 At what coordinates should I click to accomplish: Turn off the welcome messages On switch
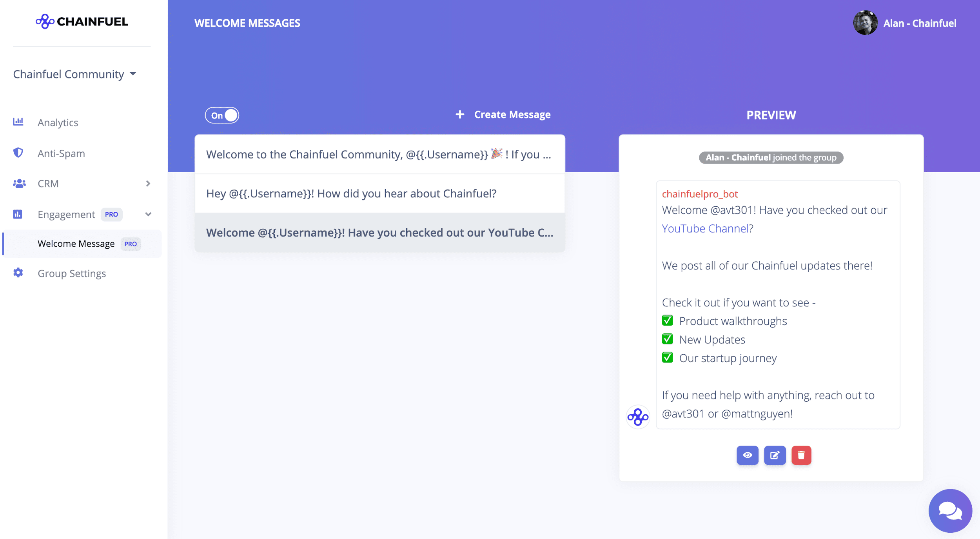[222, 115]
